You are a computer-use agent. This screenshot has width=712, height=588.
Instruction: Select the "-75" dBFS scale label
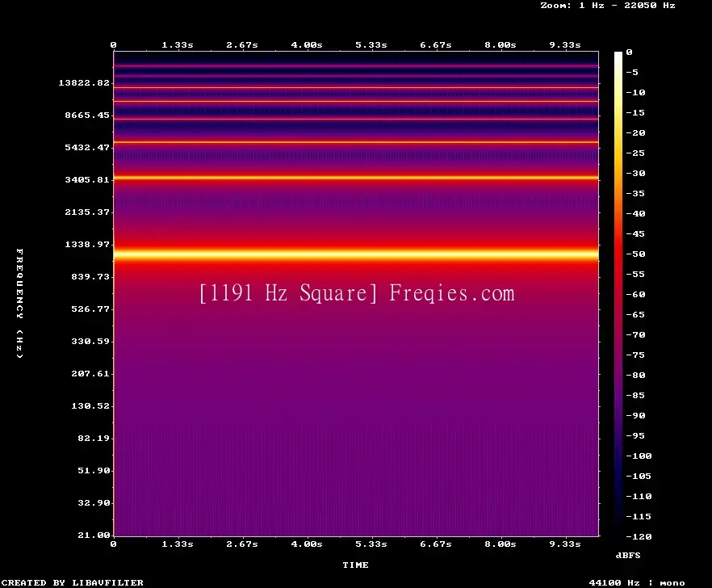click(x=635, y=355)
